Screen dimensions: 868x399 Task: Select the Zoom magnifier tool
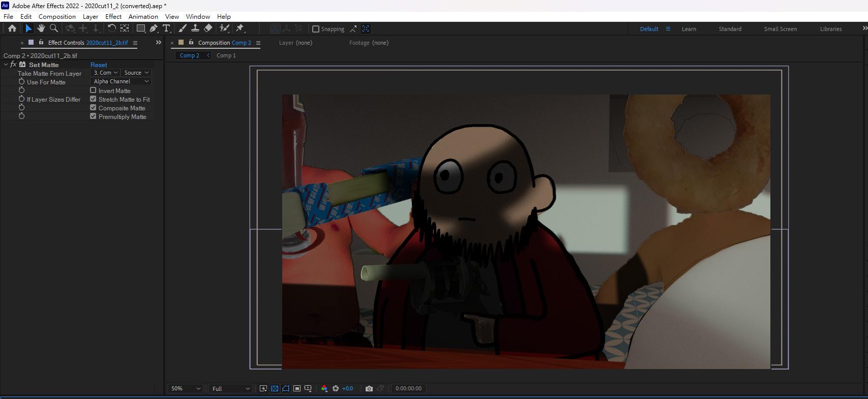[x=54, y=28]
